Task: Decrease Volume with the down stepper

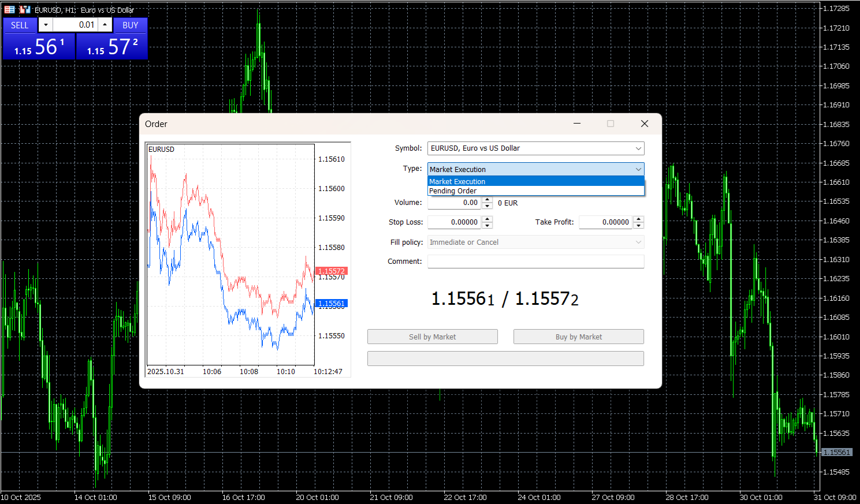Action: (x=487, y=206)
